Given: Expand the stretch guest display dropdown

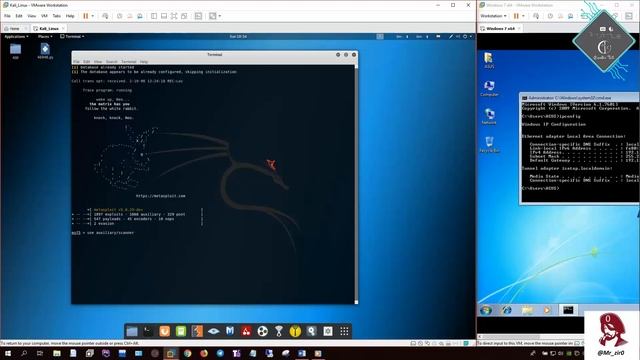Looking at the screenshot, I should [220, 16].
